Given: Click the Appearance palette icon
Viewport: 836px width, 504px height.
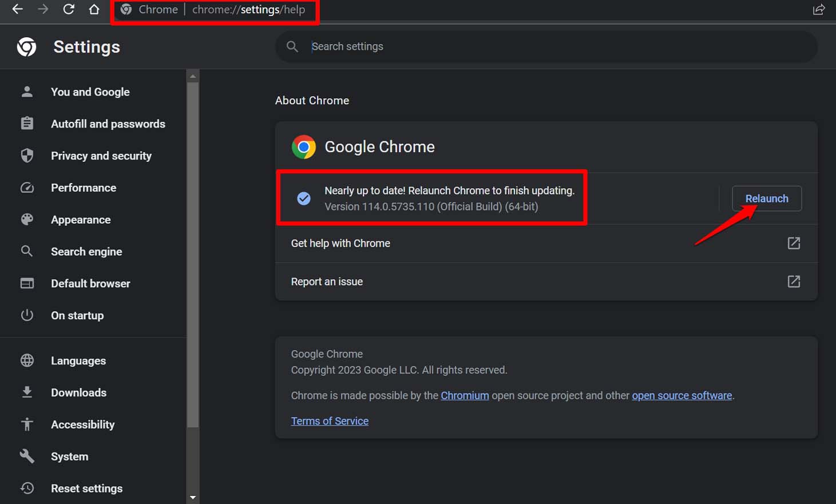Looking at the screenshot, I should (27, 219).
